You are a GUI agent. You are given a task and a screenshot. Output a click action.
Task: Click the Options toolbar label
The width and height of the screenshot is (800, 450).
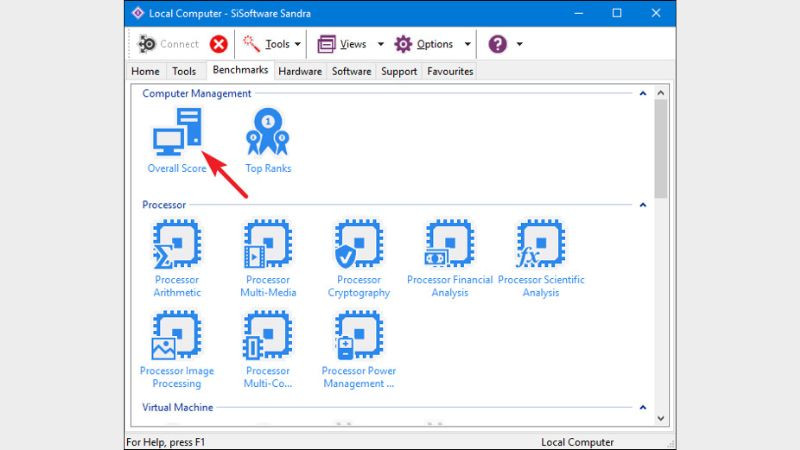click(x=435, y=44)
